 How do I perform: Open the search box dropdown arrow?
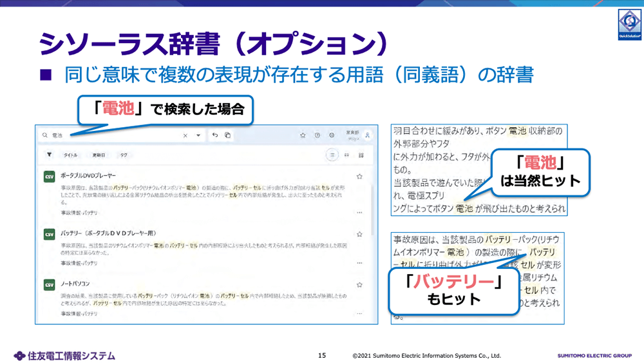198,135
